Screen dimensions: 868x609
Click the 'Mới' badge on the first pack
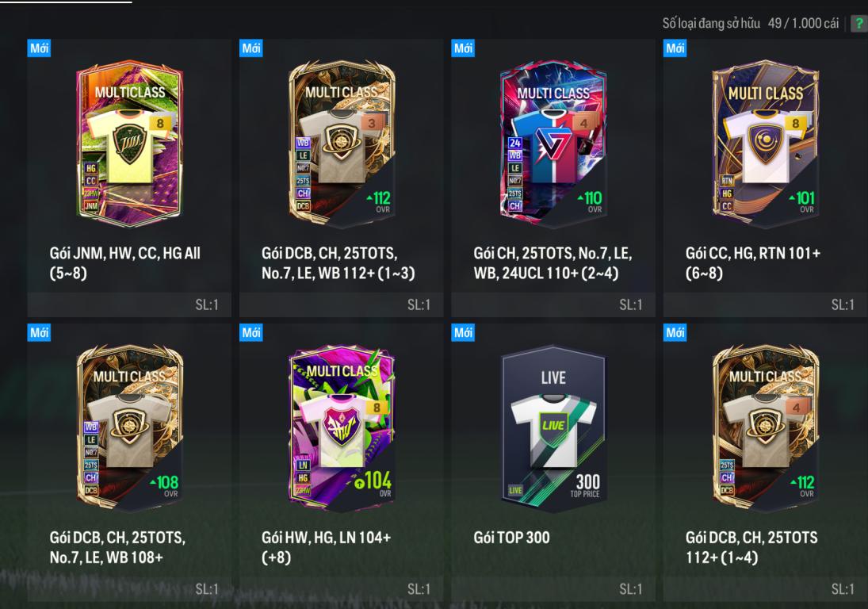point(39,48)
